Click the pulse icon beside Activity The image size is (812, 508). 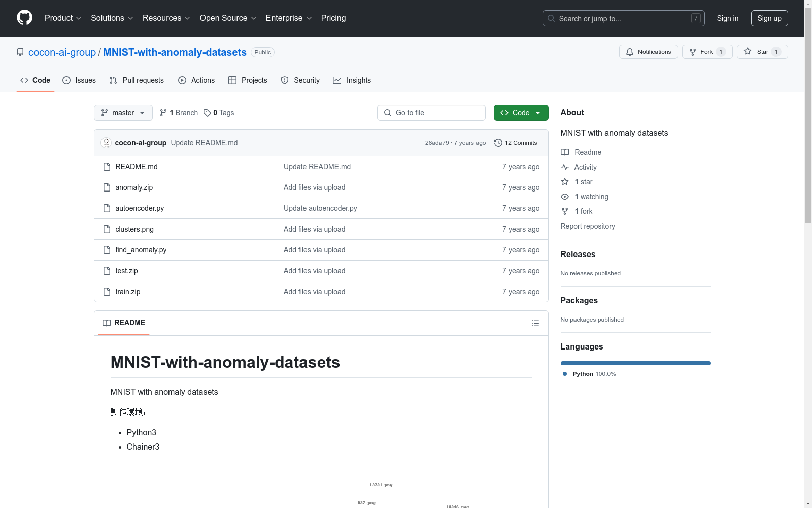(x=565, y=167)
